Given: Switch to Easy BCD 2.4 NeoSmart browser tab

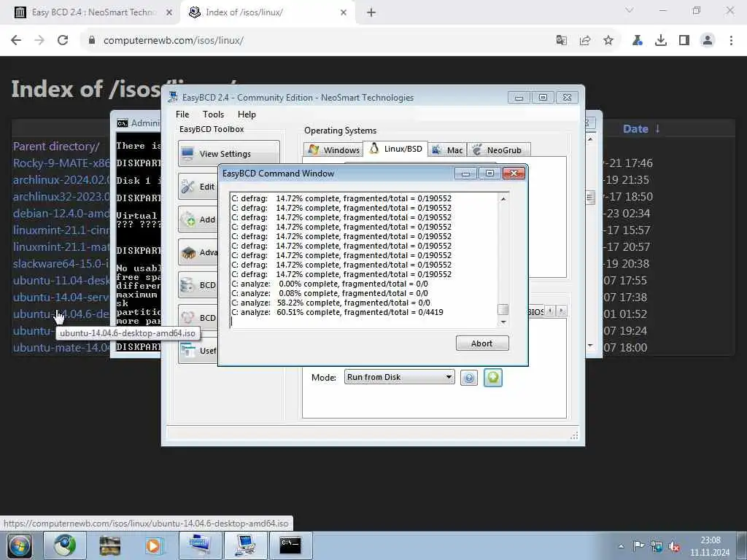Looking at the screenshot, I should (93, 13).
